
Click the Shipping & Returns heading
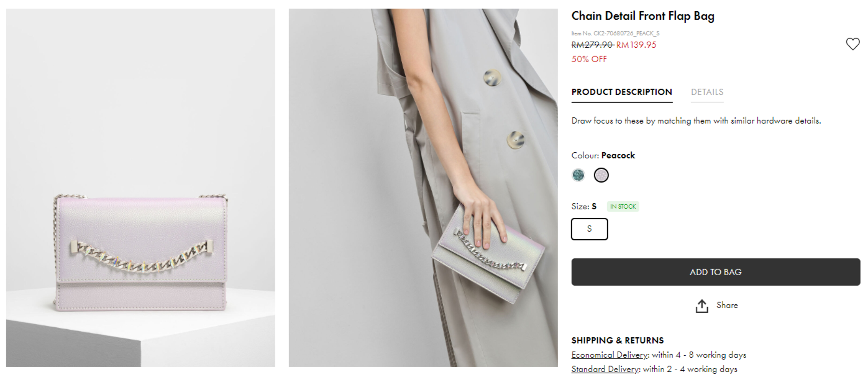pyautogui.click(x=617, y=340)
